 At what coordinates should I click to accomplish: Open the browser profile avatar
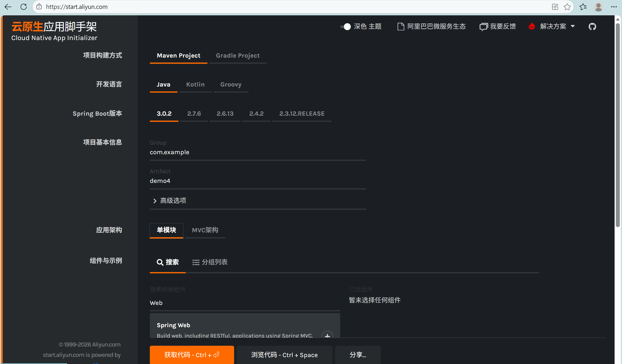(598, 7)
